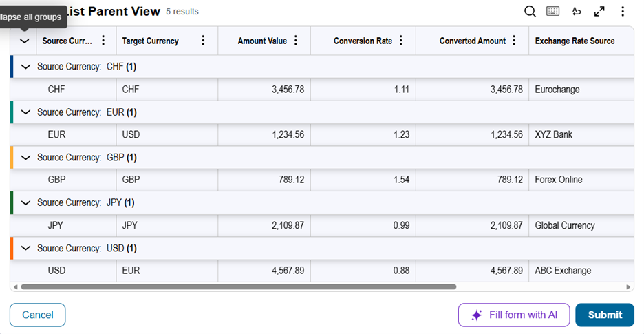Open Source Currency column options menu
644x334 pixels.
click(x=103, y=41)
